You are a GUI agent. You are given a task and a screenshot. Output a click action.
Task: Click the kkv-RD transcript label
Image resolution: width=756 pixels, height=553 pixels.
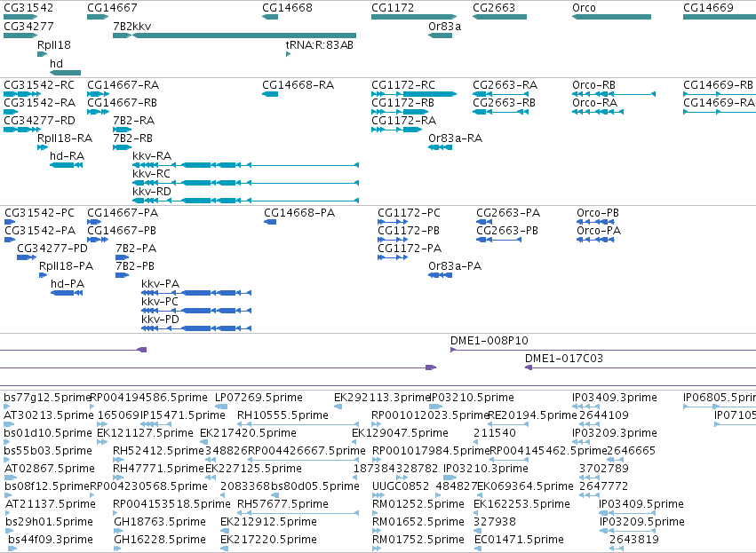[152, 192]
